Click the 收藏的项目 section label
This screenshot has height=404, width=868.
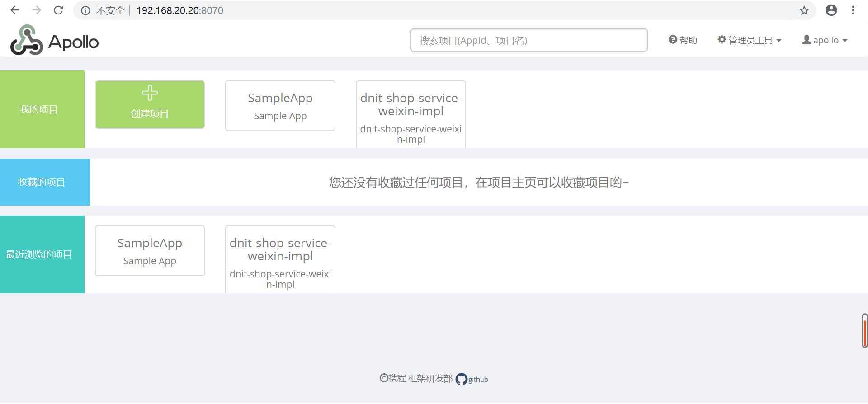(42, 182)
